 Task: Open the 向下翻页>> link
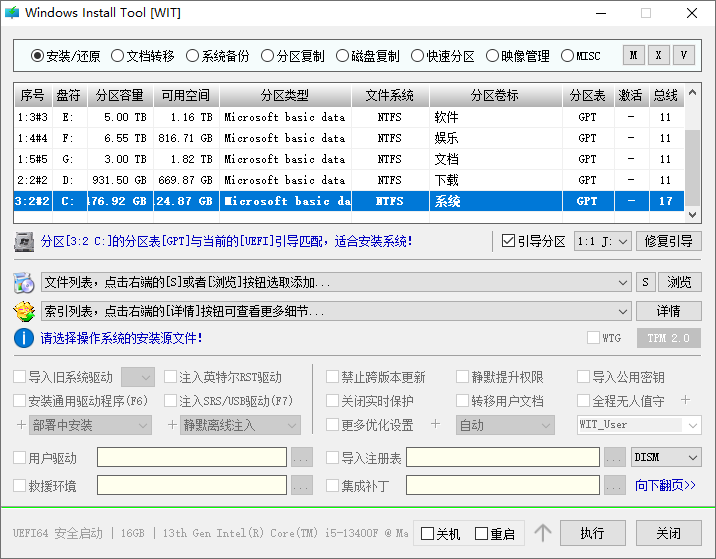(x=665, y=485)
